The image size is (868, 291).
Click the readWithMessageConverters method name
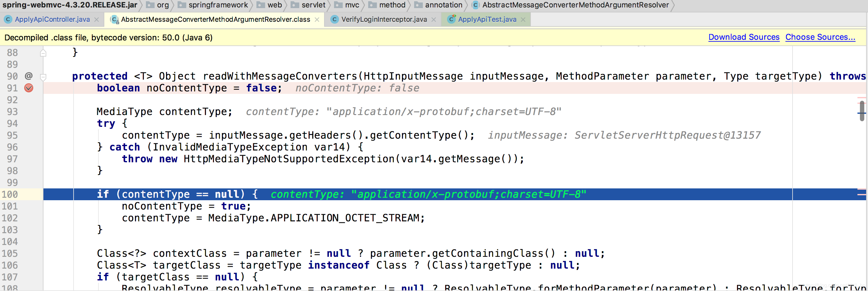[280, 76]
